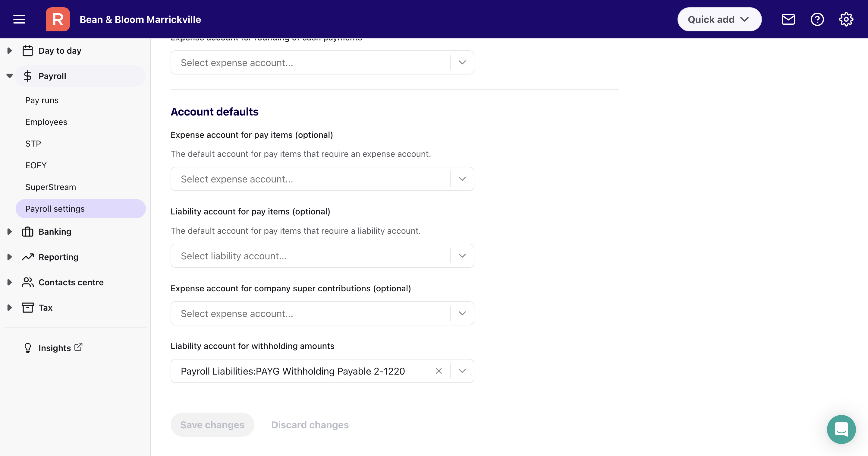Navigate to Pay runs menu item
This screenshot has width=868, height=456.
[x=41, y=99]
